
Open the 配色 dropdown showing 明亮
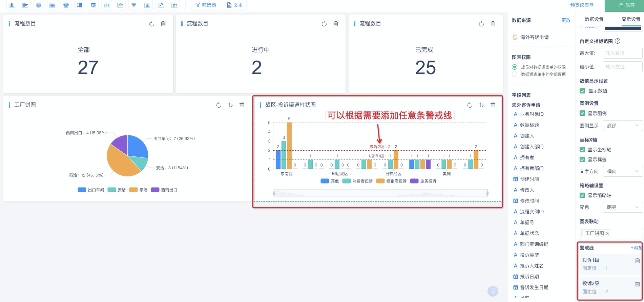623,207
